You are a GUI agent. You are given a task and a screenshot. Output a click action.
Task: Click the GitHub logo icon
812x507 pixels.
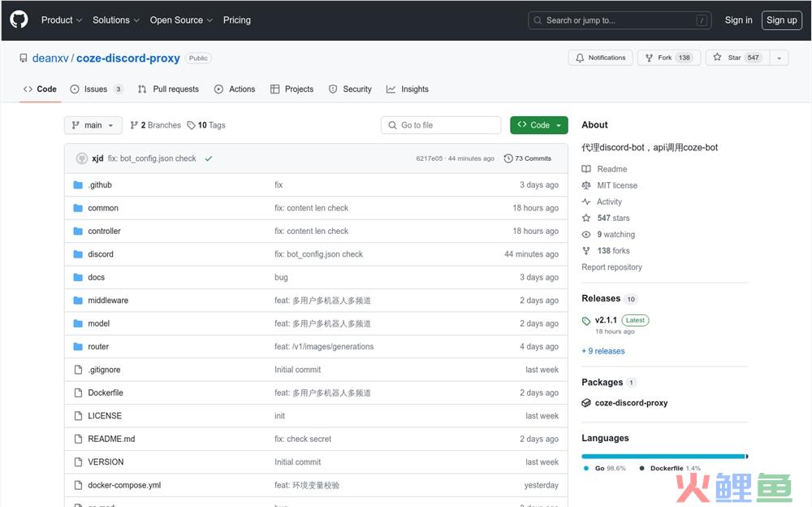point(19,19)
